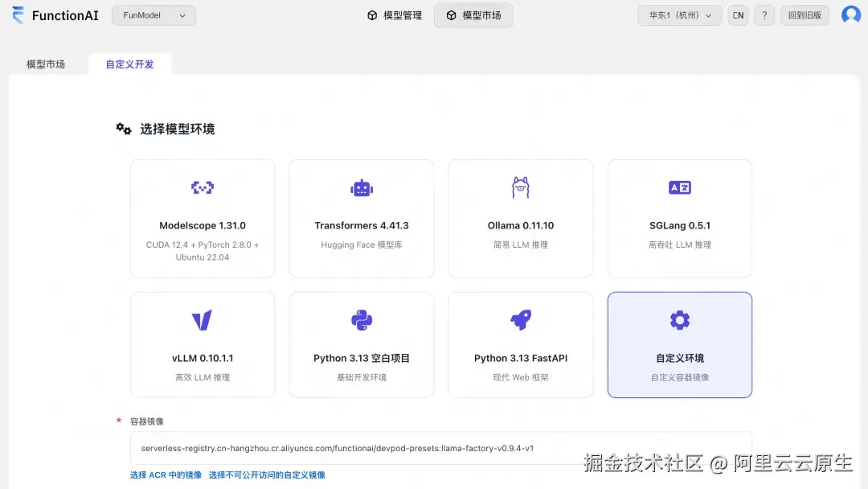Click the SGLang translation icon
868x489 pixels.
(x=680, y=187)
